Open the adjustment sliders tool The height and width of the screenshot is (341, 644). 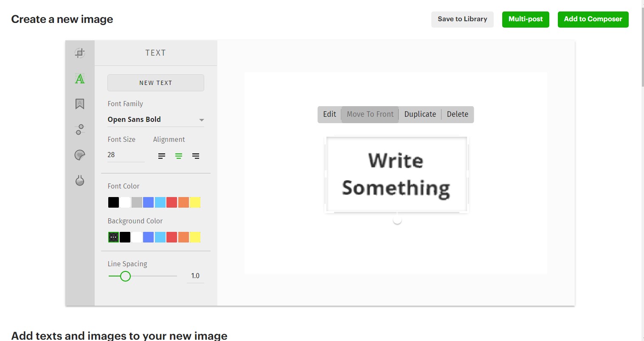pyautogui.click(x=80, y=130)
